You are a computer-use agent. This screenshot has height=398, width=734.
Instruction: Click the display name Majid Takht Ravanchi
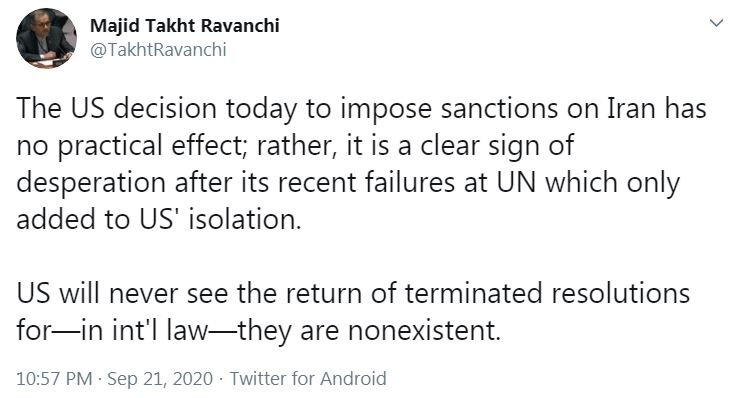184,25
